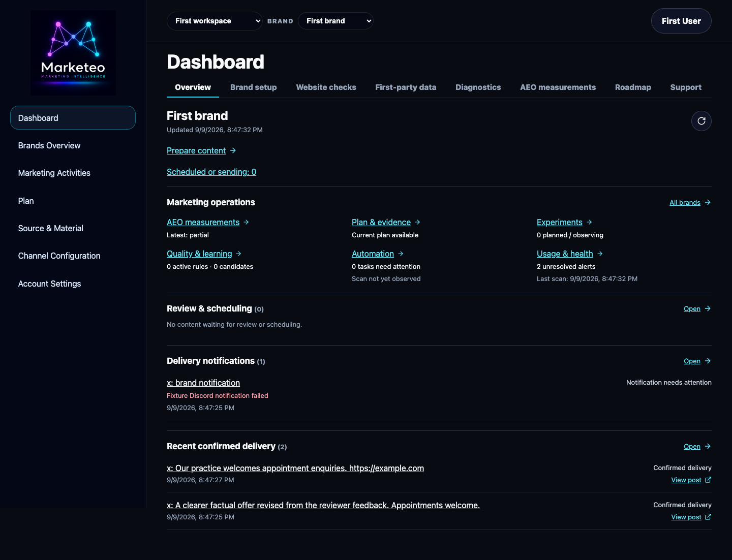Open the Support tab
This screenshot has width=732, height=560.
[x=686, y=87]
